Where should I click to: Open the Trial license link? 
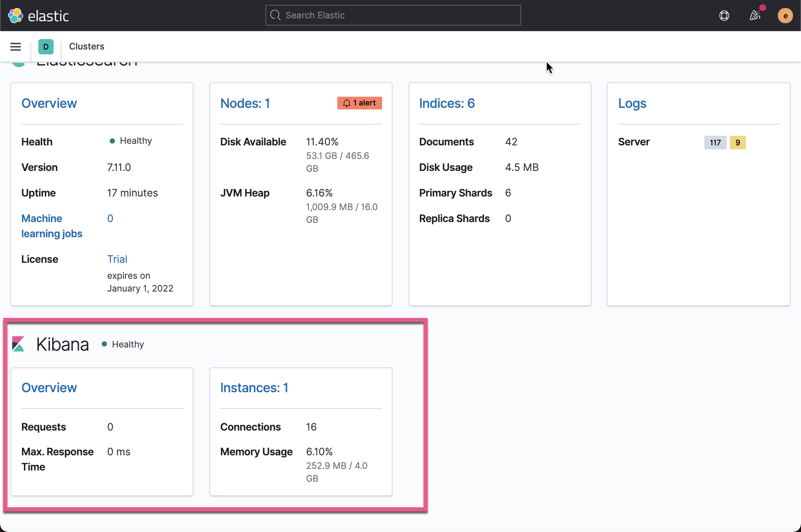tap(117, 259)
